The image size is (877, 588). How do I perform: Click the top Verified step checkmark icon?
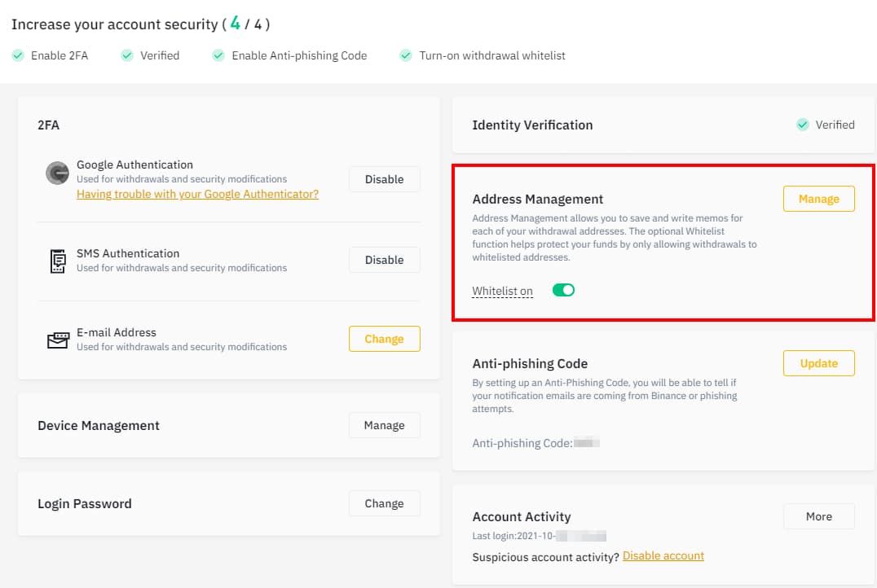pyautogui.click(x=126, y=56)
